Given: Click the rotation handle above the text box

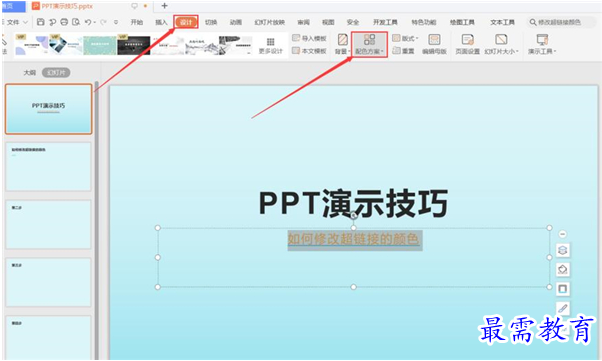Looking at the screenshot, I should (353, 216).
